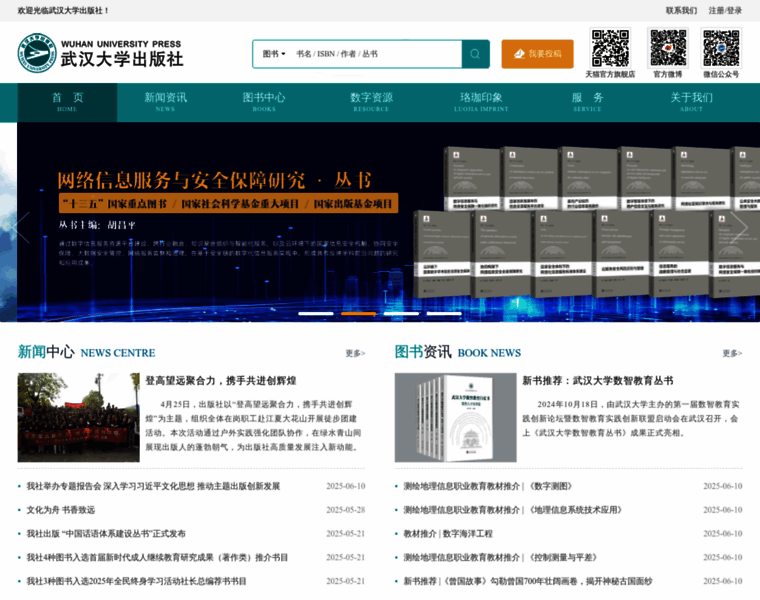The width and height of the screenshot is (760, 600).
Task: Open news item 文化为舟 书香致远
Action: tap(61, 510)
